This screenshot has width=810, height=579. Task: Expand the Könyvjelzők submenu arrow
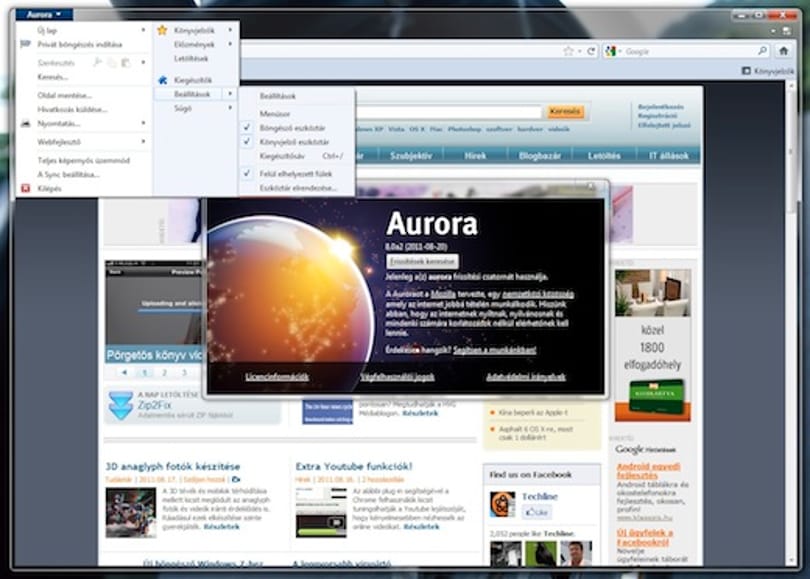tap(230, 30)
